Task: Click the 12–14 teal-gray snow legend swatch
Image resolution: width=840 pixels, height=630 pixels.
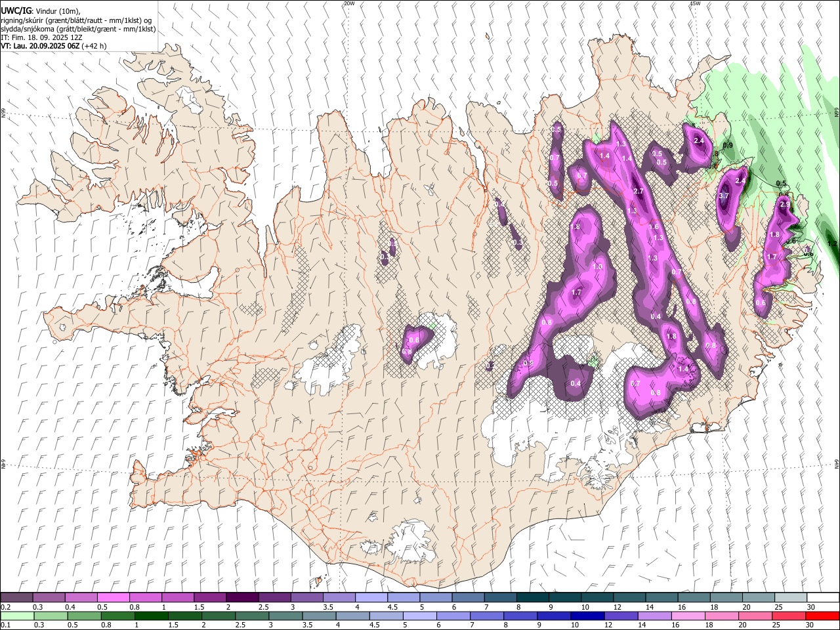Action: (629, 597)
